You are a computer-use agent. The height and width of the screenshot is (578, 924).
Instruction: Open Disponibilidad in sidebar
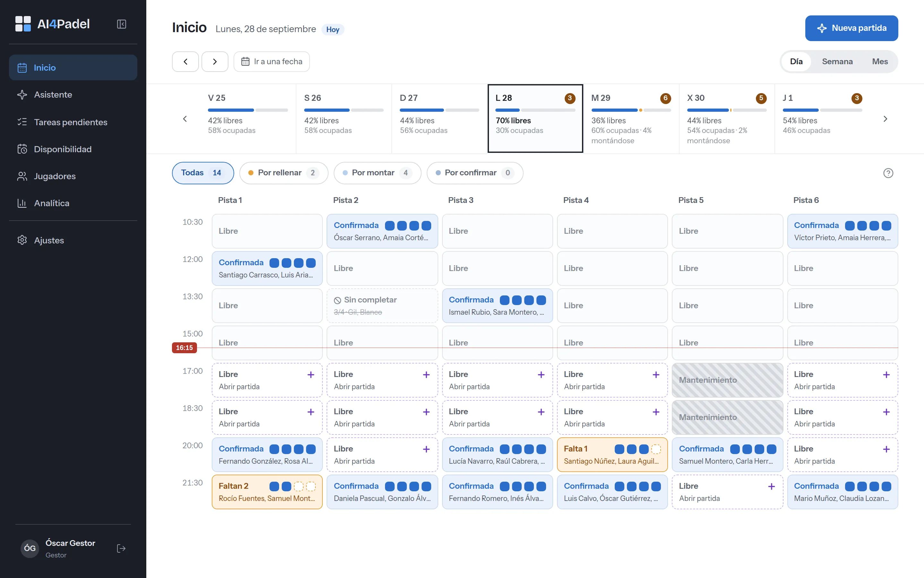pos(73,149)
